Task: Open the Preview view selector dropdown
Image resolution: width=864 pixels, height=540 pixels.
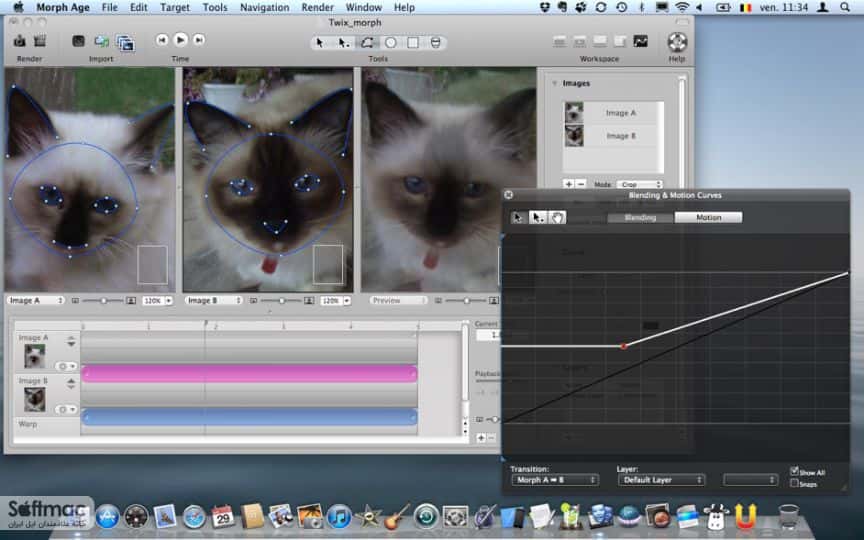Action: click(x=398, y=300)
